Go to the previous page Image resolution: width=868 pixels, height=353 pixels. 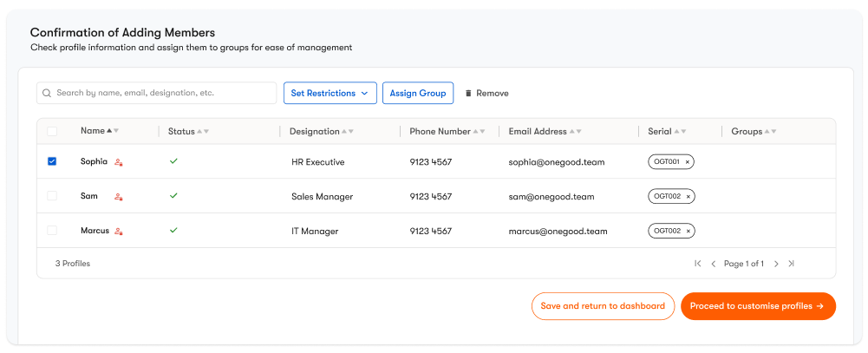(x=714, y=264)
